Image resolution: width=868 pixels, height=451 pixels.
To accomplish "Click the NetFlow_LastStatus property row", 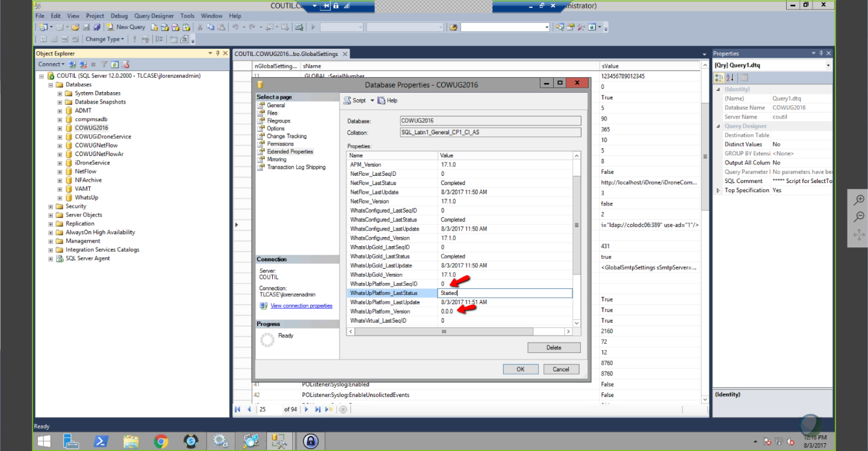I will [x=460, y=183].
